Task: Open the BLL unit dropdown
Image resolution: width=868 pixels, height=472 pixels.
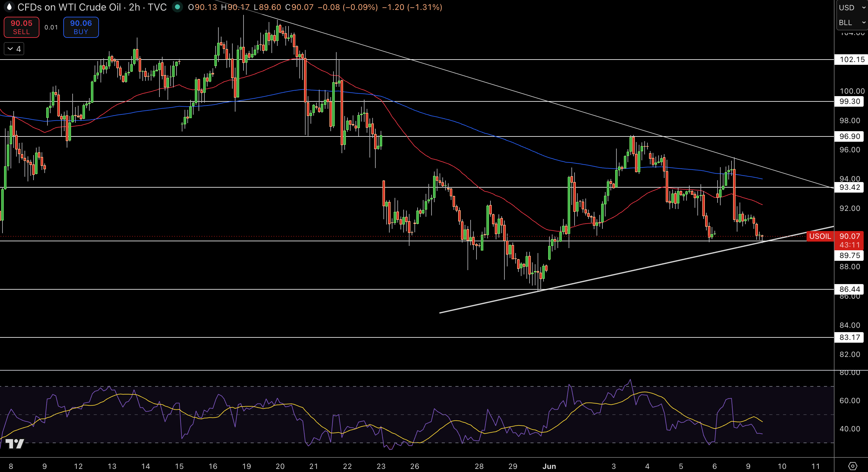Action: (852, 22)
